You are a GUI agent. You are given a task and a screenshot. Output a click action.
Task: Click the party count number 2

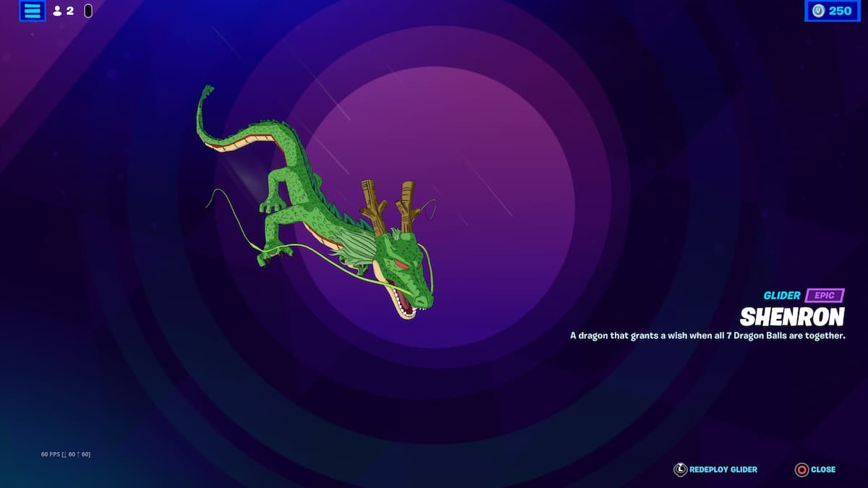pyautogui.click(x=70, y=12)
